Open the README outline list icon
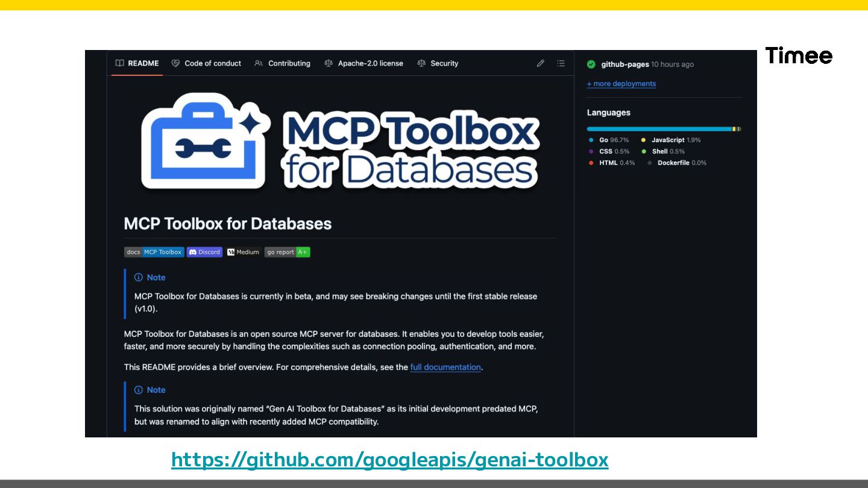The width and height of the screenshot is (868, 488). click(x=561, y=63)
